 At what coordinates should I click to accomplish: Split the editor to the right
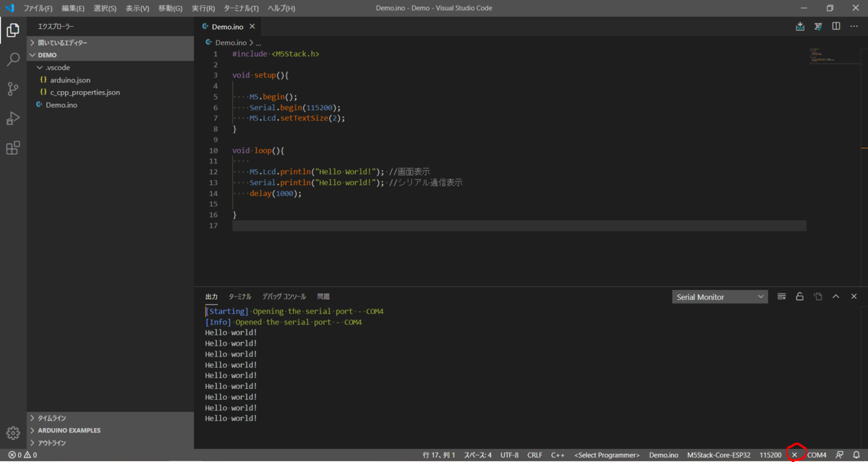pos(836,27)
